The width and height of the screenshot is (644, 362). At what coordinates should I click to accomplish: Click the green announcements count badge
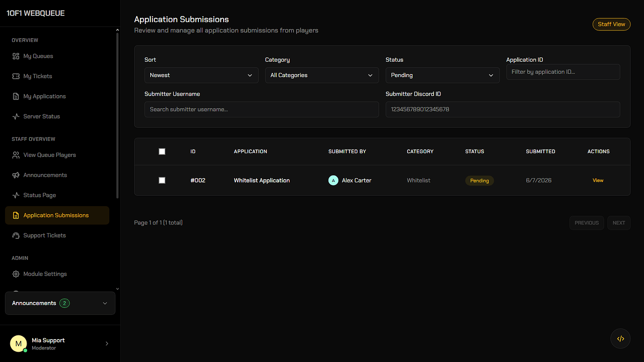click(64, 303)
